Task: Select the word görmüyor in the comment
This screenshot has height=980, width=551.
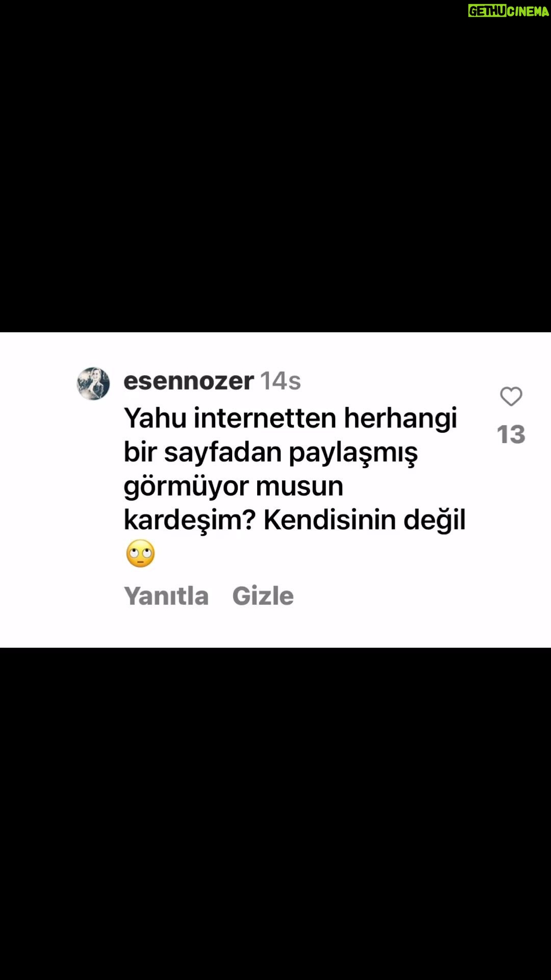Action: (x=186, y=487)
